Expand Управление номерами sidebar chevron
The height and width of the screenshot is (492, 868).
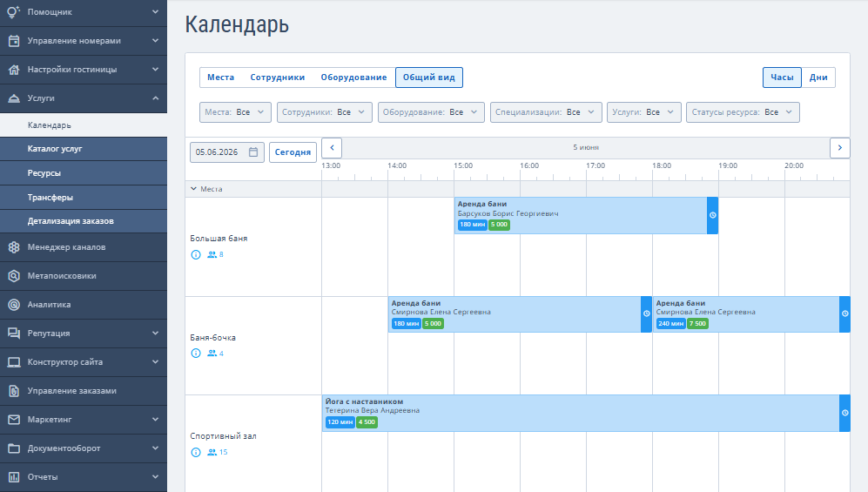pyautogui.click(x=156, y=40)
